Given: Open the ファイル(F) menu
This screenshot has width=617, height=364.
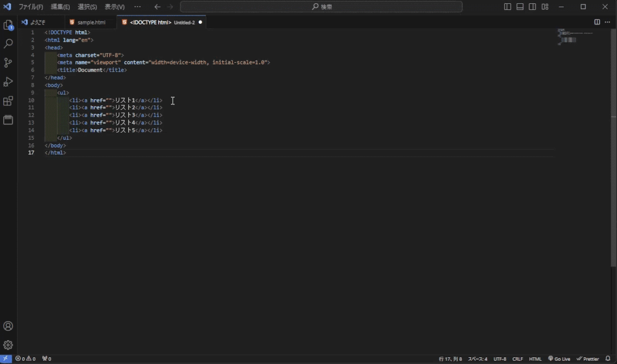Looking at the screenshot, I should pyautogui.click(x=31, y=7).
